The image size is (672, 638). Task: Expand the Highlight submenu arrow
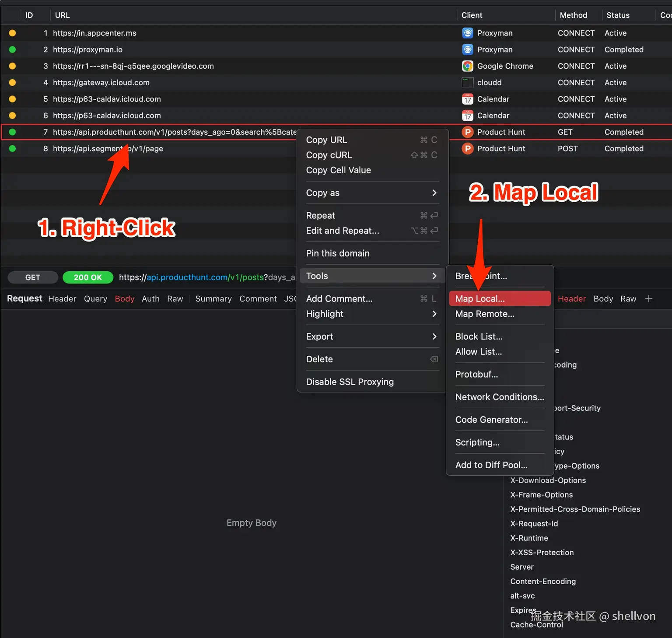click(x=434, y=314)
